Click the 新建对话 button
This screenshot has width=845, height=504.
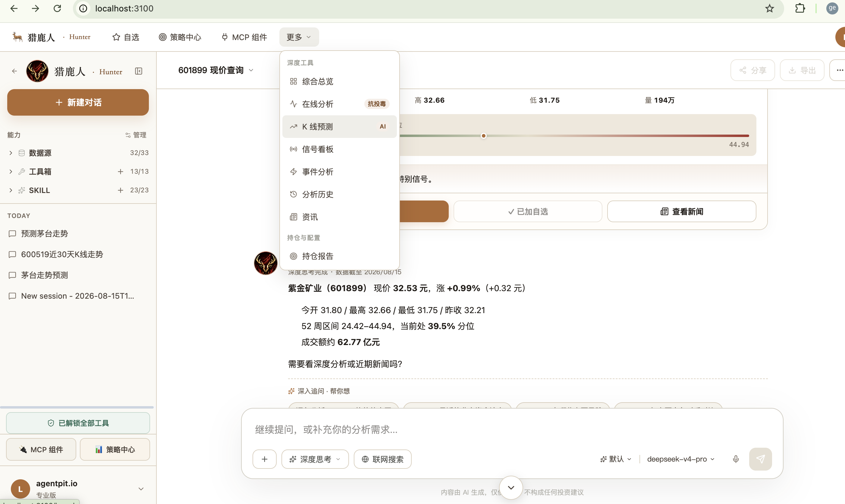[x=78, y=102]
